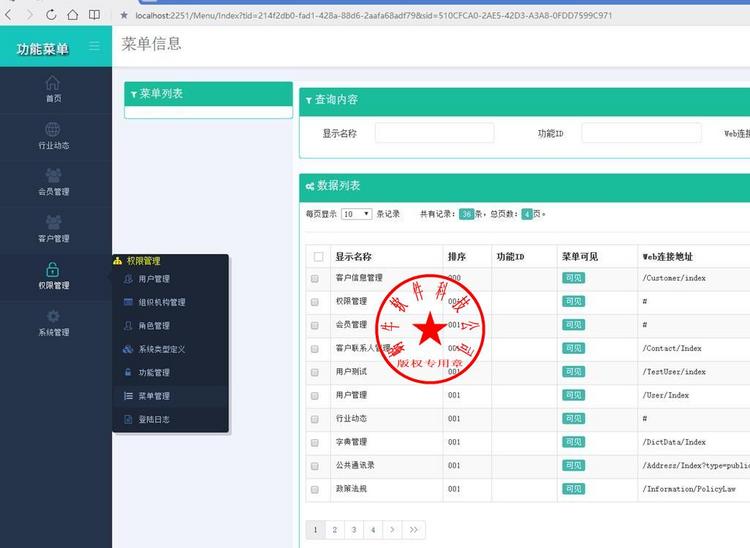750x548 pixels.
Task: Select 角色管理 submenu item
Action: pyautogui.click(x=154, y=326)
